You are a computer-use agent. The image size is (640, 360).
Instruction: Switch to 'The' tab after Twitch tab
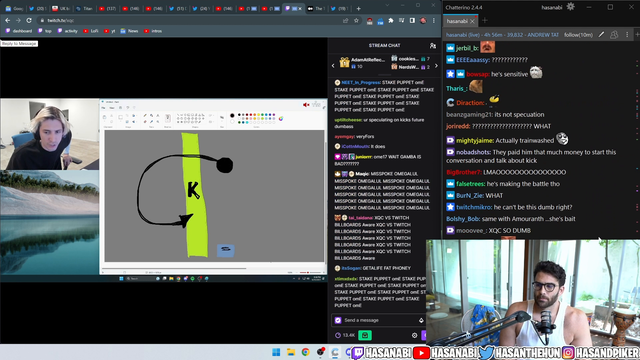[x=317, y=9]
